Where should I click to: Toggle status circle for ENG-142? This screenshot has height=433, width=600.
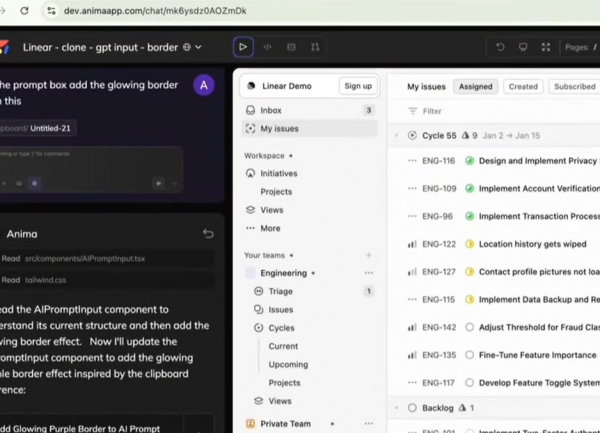[x=470, y=327]
